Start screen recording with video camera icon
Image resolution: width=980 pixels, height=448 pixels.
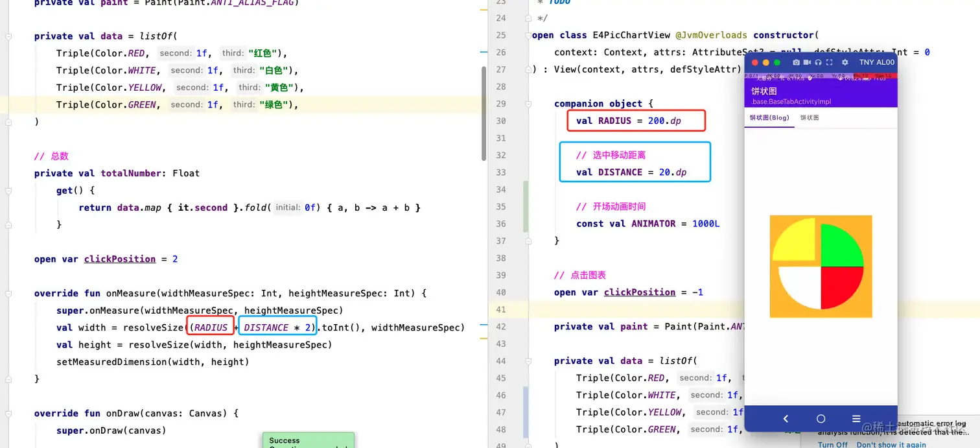(807, 62)
